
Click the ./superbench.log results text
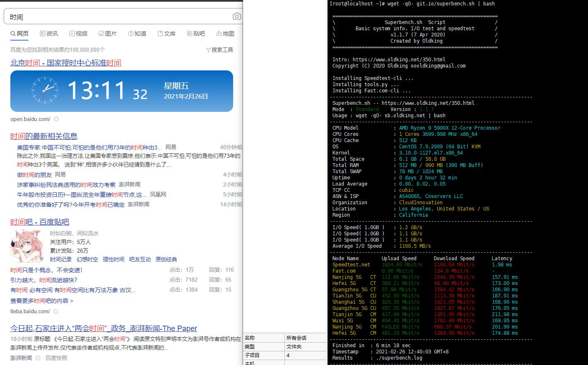(399, 358)
